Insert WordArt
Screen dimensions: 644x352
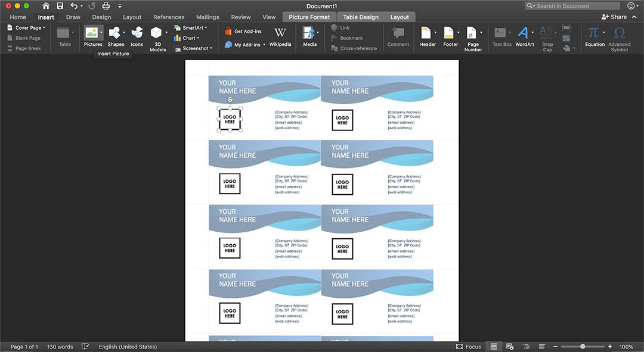tap(525, 36)
